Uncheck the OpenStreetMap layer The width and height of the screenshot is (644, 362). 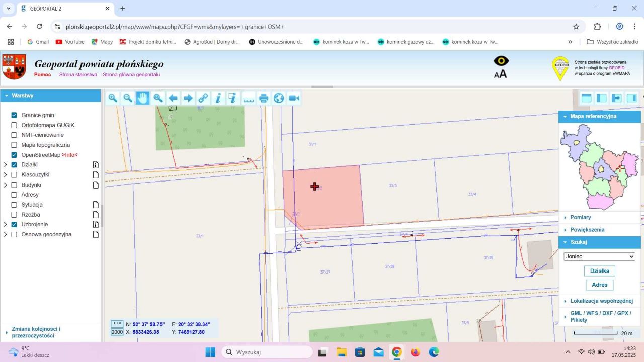pos(14,155)
